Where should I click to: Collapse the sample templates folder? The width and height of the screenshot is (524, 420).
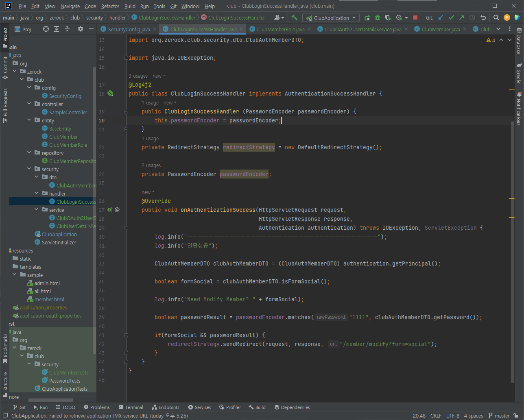(x=15, y=275)
